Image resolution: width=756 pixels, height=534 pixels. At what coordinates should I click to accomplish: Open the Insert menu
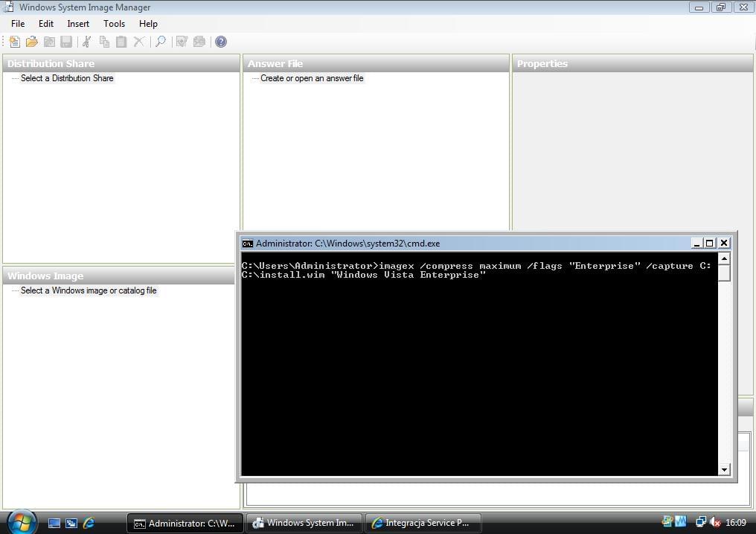coord(78,24)
